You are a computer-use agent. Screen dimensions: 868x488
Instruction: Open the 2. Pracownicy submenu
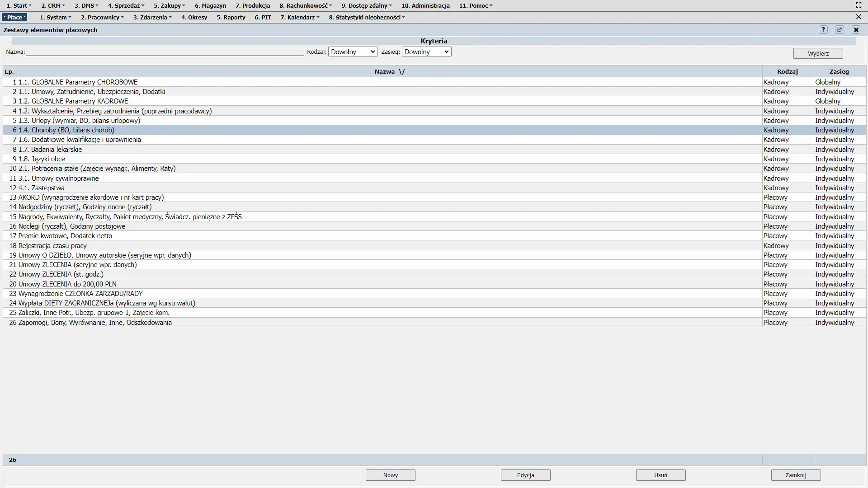click(x=102, y=18)
